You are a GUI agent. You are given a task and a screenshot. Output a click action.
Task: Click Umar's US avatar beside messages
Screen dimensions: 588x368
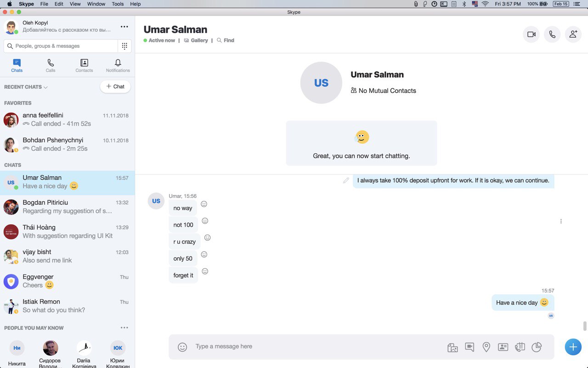point(156,201)
